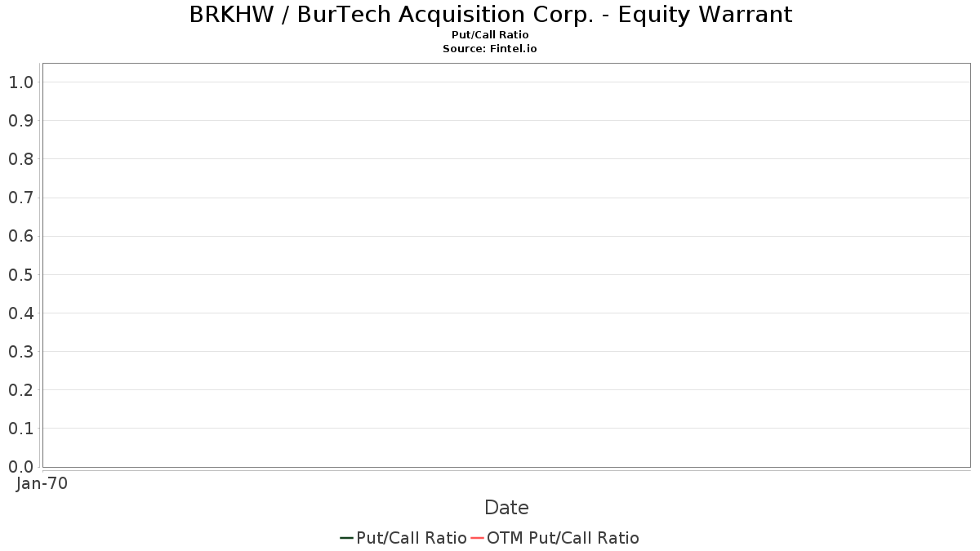This screenshot has height=551, width=980.
Task: Select the 0.7 y-axis tick label
Action: [20, 198]
